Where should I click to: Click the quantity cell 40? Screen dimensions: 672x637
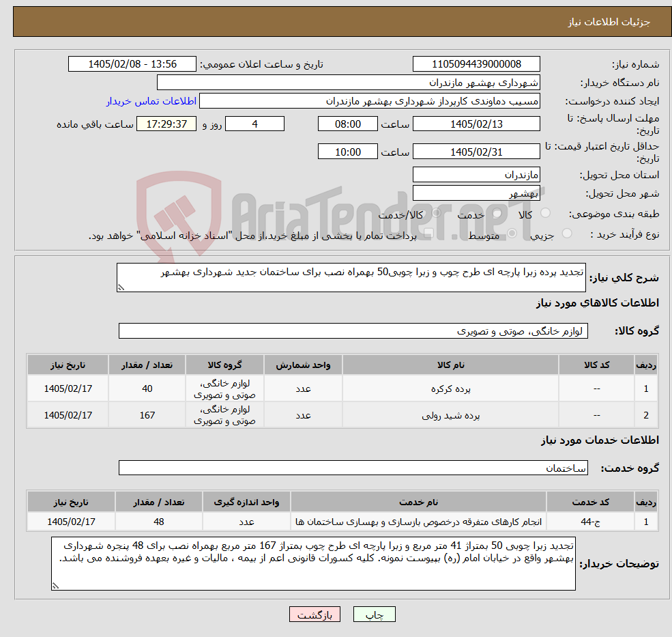point(147,388)
